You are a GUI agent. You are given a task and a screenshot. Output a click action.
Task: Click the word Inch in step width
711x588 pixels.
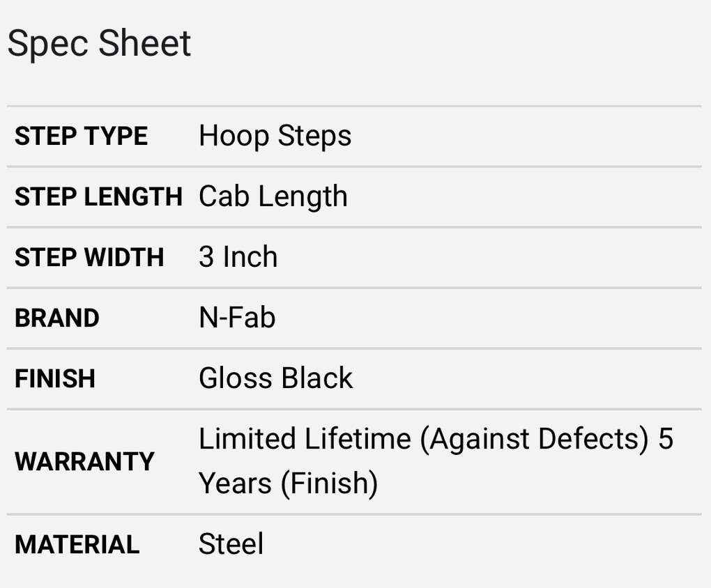(250, 257)
